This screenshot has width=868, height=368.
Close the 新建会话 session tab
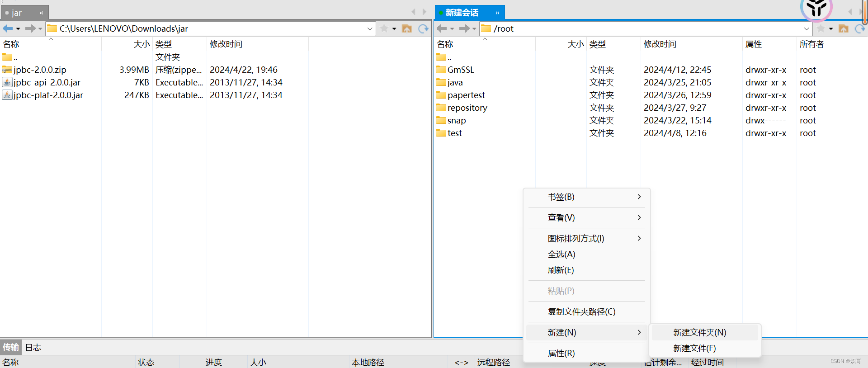click(497, 13)
